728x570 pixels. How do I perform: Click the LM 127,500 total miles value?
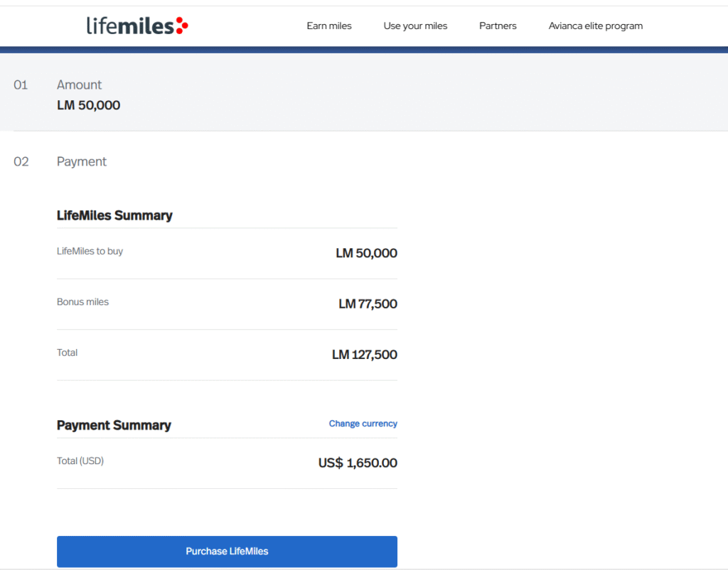click(364, 355)
